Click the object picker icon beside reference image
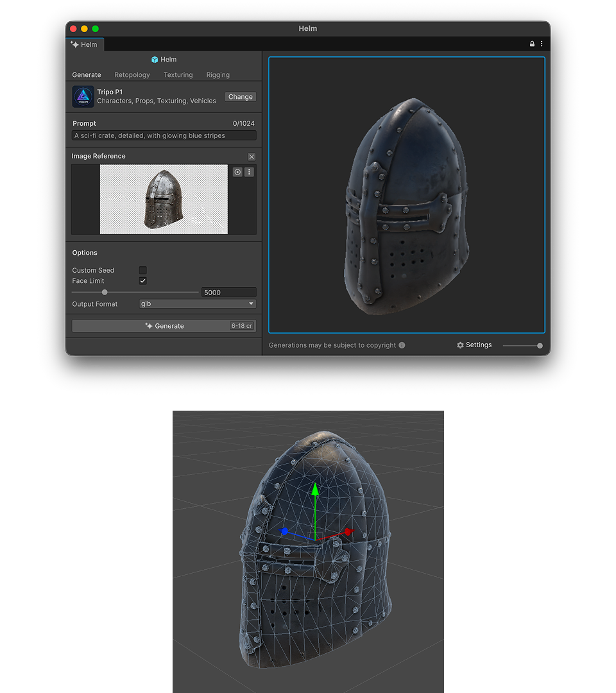The image size is (616, 693). (238, 172)
